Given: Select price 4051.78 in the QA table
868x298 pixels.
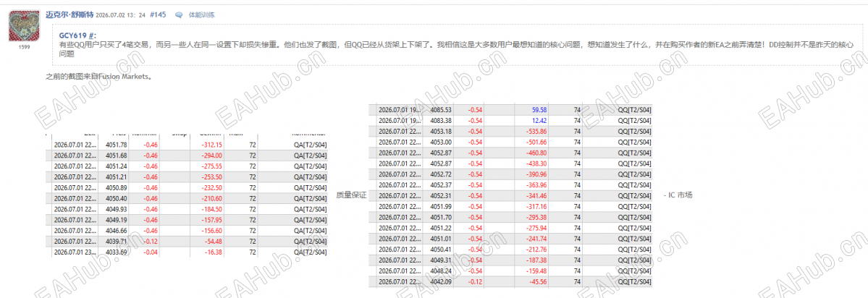Looking at the screenshot, I should click(x=116, y=145).
